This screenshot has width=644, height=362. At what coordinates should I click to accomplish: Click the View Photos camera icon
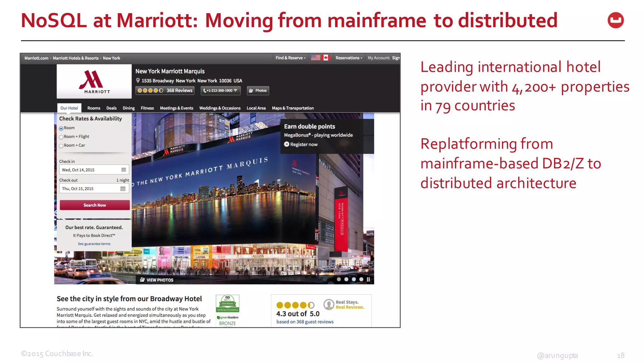[142, 280]
